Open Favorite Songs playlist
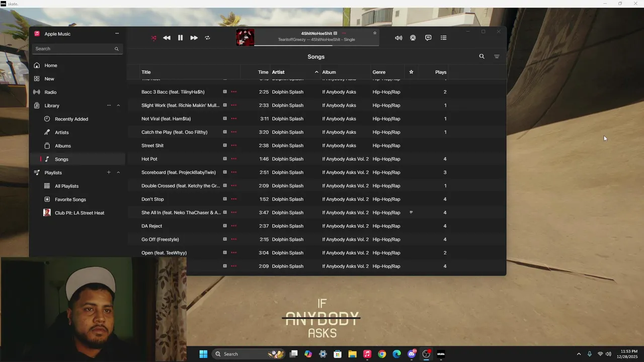The width and height of the screenshot is (644, 362). click(70, 200)
